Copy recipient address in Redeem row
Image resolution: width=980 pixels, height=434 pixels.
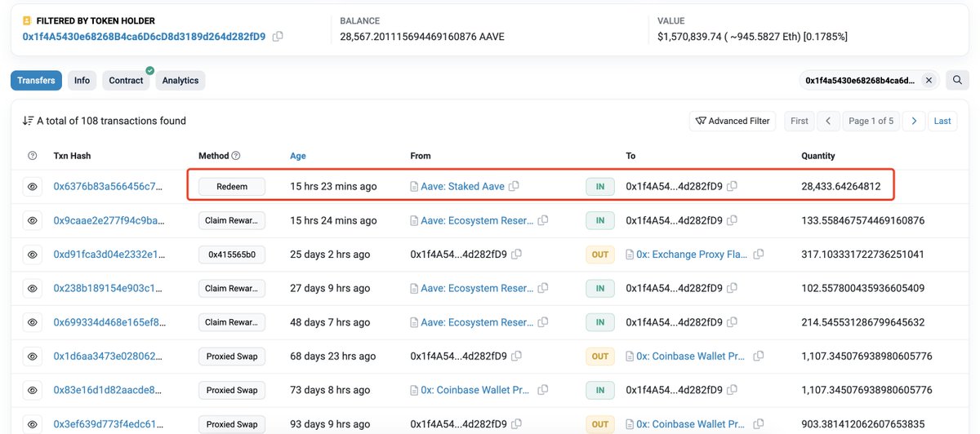pyautogui.click(x=732, y=187)
